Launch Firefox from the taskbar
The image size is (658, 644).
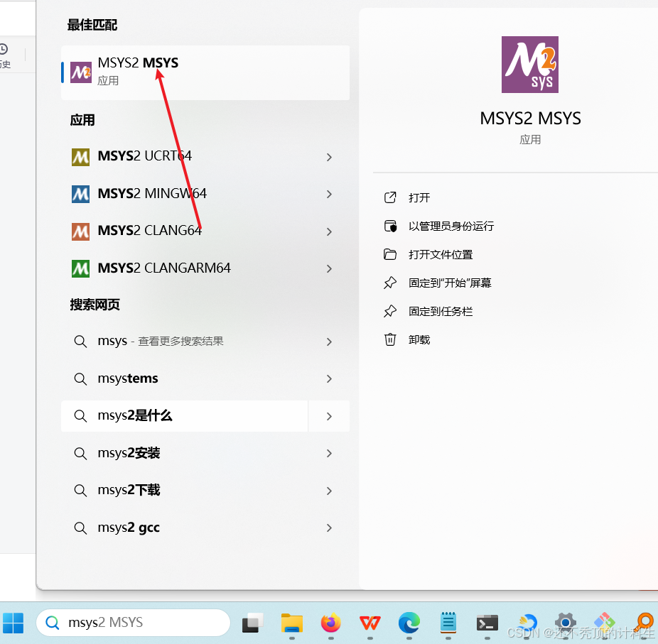pyautogui.click(x=330, y=623)
